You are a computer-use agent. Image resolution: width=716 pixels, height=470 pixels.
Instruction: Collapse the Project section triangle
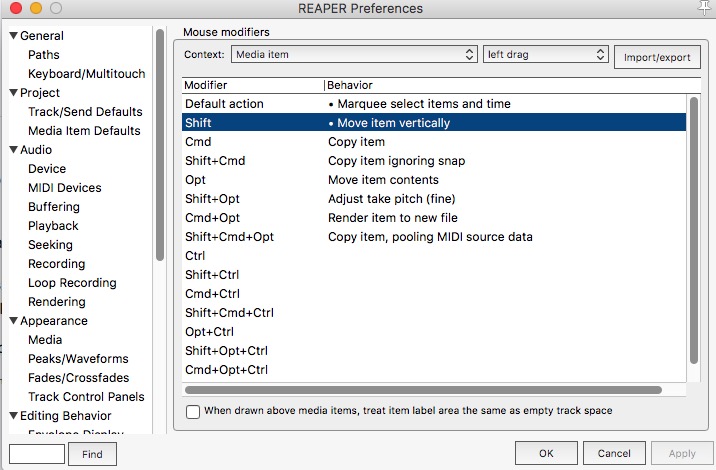pos(14,93)
